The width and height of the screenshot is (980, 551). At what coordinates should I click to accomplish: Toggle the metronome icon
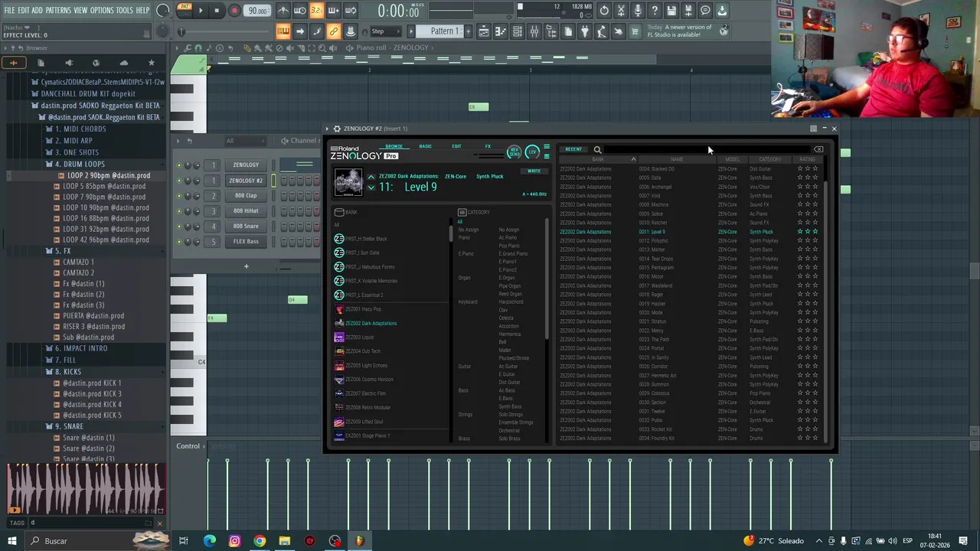click(283, 11)
